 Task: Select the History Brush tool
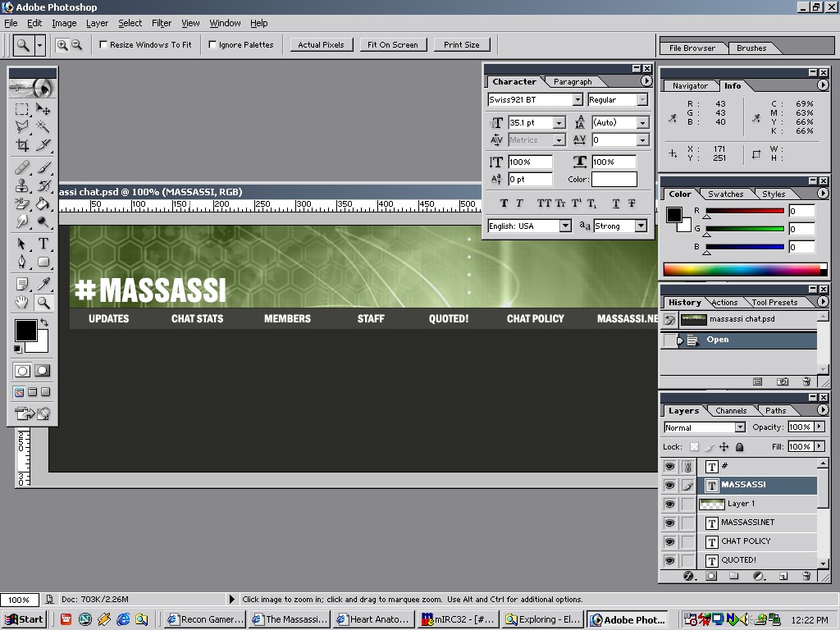click(43, 185)
